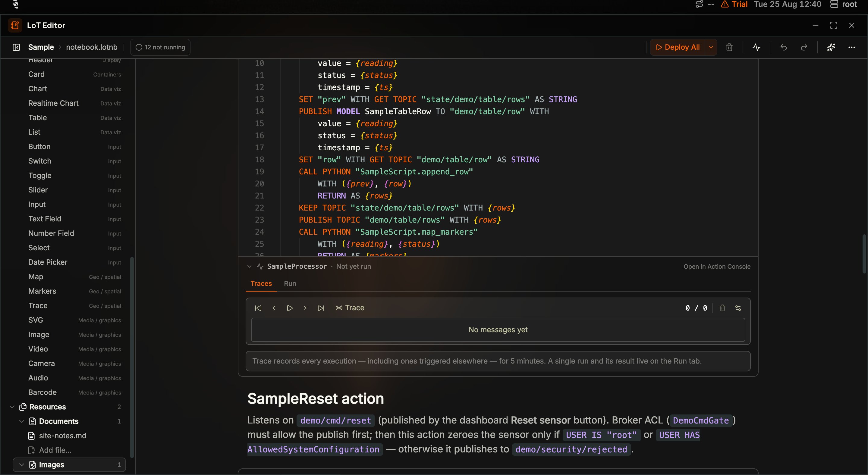Undo the last change

tap(783, 47)
